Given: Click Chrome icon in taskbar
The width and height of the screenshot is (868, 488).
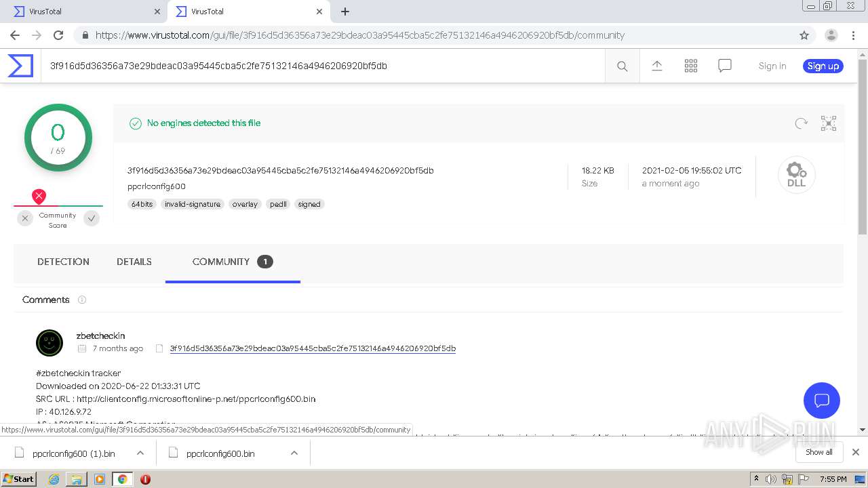Looking at the screenshot, I should [123, 479].
